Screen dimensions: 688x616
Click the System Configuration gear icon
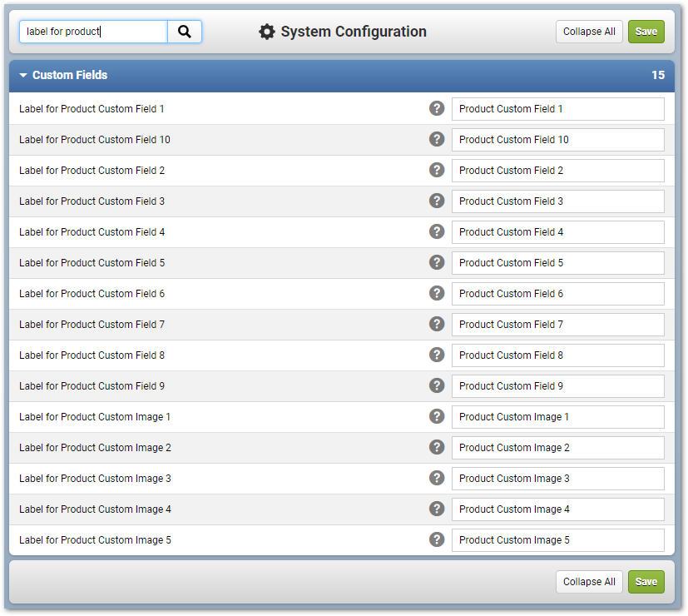tap(267, 32)
